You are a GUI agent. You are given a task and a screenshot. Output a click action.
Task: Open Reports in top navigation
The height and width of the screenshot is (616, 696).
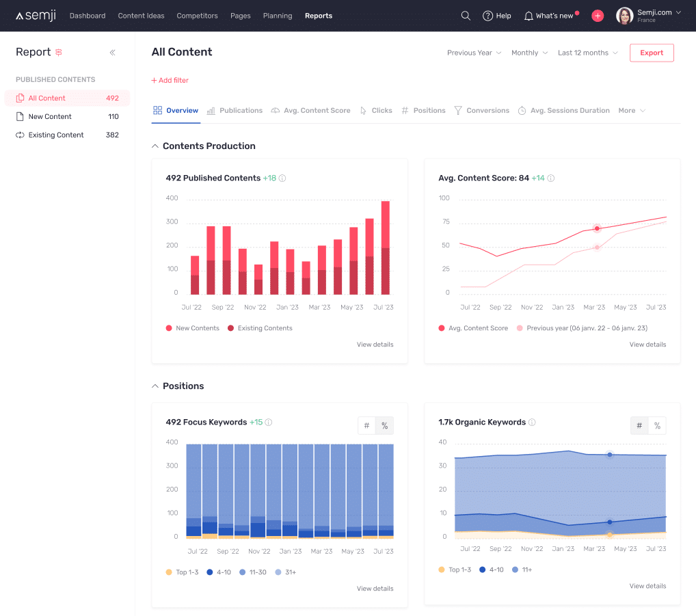click(x=319, y=16)
